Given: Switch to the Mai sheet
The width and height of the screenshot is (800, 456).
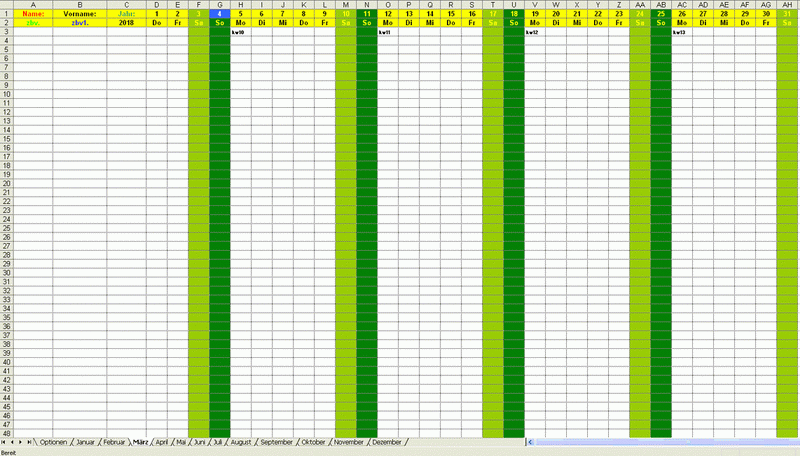Looking at the screenshot, I should pos(181,442).
